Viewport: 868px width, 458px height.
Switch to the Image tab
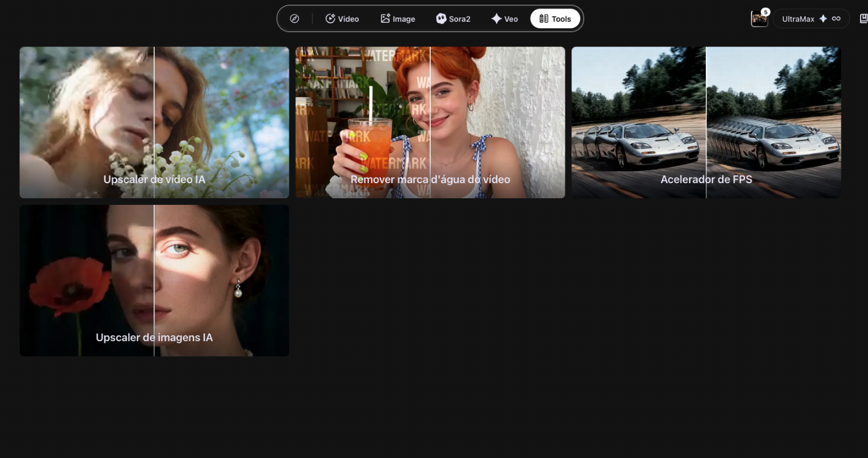point(398,19)
